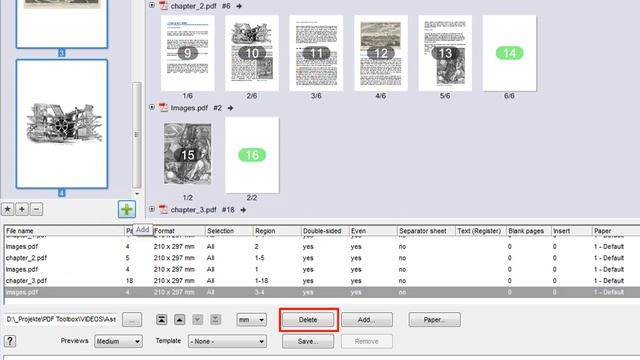Select highlighted Images.pdf row region 3-4
640x360 pixels.
322,292
